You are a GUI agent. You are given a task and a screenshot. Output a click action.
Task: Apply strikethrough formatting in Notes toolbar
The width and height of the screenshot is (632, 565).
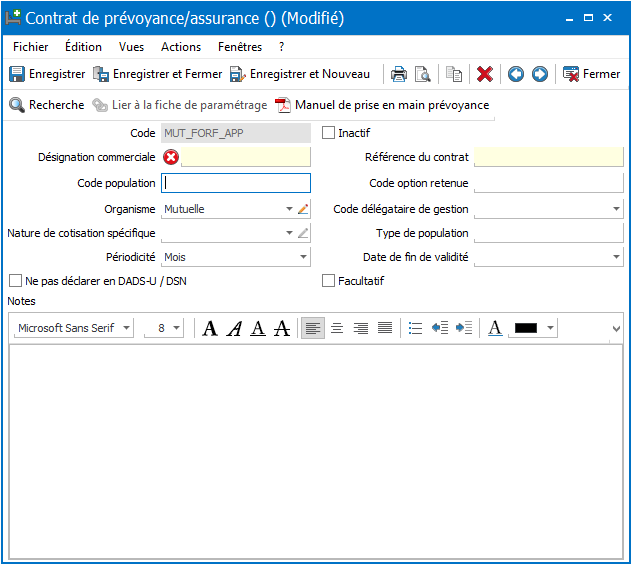282,328
